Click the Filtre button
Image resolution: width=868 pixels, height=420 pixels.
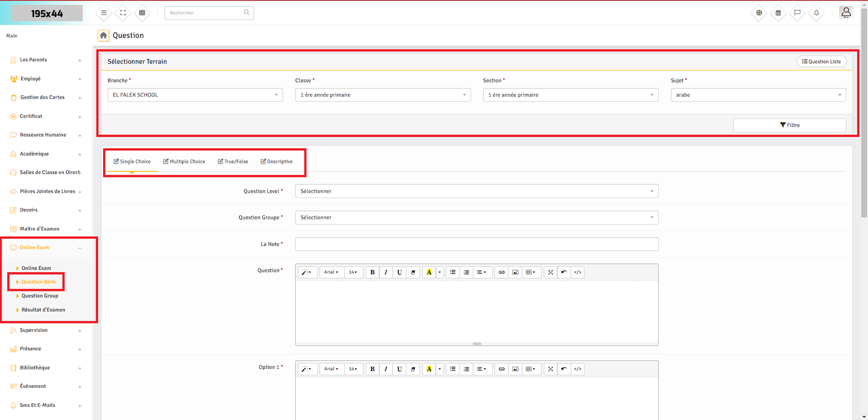pyautogui.click(x=789, y=125)
